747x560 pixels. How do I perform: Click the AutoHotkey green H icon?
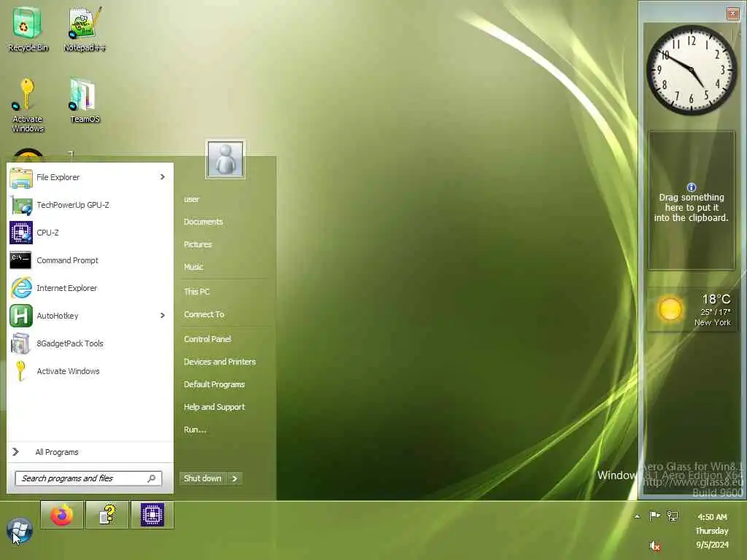click(21, 316)
